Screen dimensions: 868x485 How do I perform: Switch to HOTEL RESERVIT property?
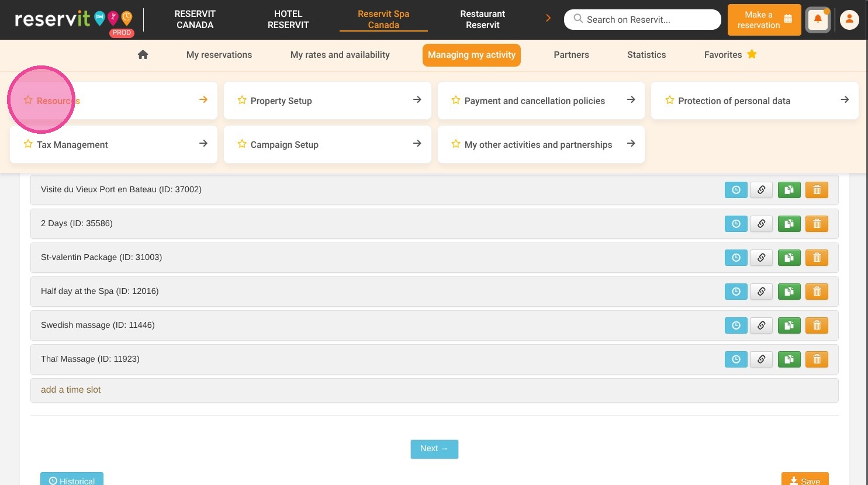[288, 20]
